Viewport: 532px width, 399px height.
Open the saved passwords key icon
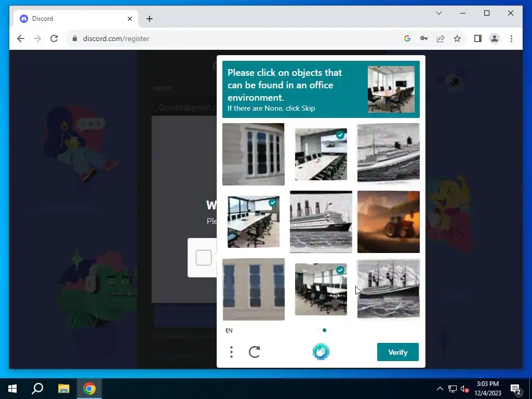coord(424,38)
